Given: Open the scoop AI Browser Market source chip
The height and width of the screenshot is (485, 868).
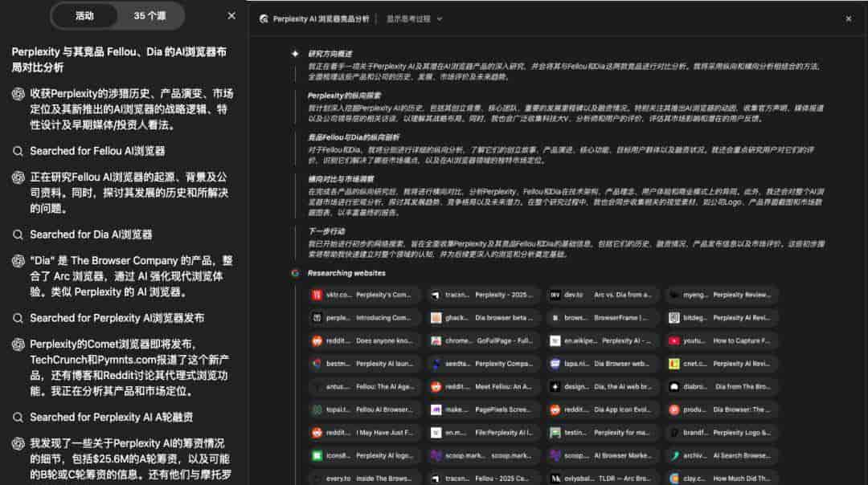Looking at the screenshot, I should coord(602,455).
